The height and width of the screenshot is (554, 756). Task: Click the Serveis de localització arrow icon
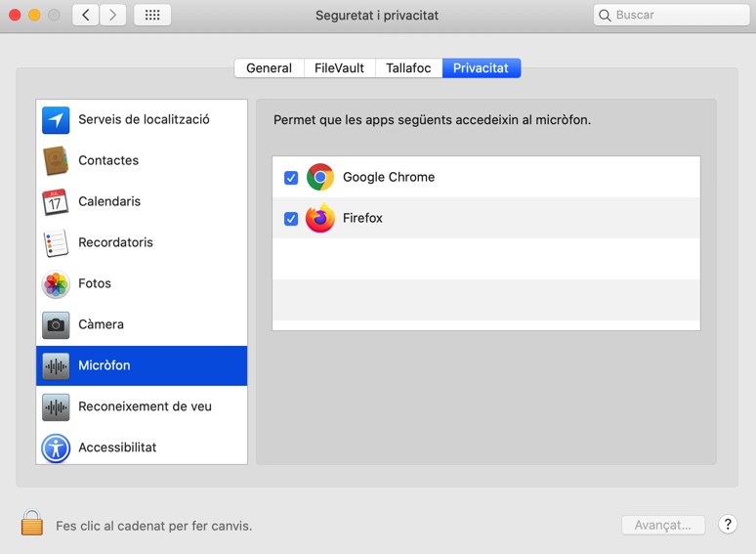pyautogui.click(x=56, y=120)
